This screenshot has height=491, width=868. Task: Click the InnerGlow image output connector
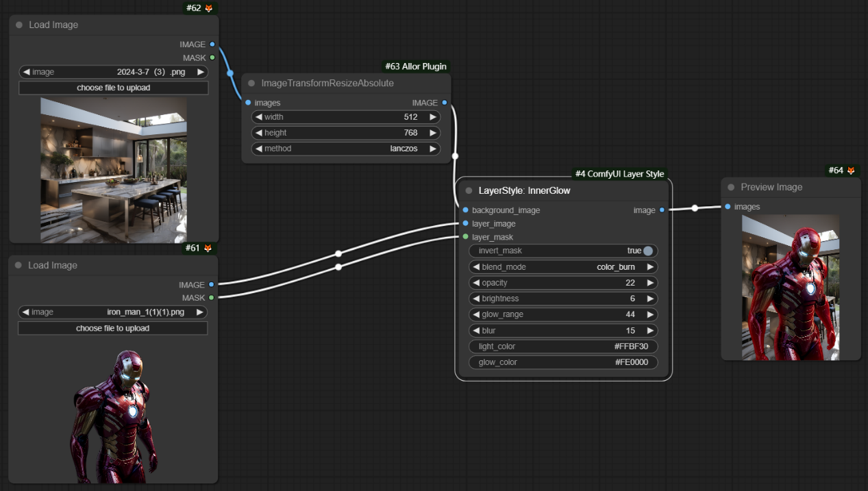[662, 210]
